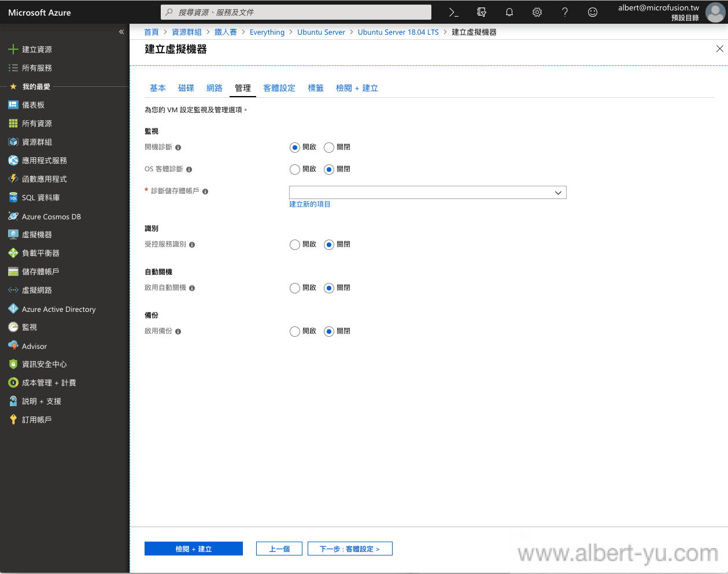This screenshot has width=728, height=574.
Task: Open notifications bell icon
Action: 509,12
